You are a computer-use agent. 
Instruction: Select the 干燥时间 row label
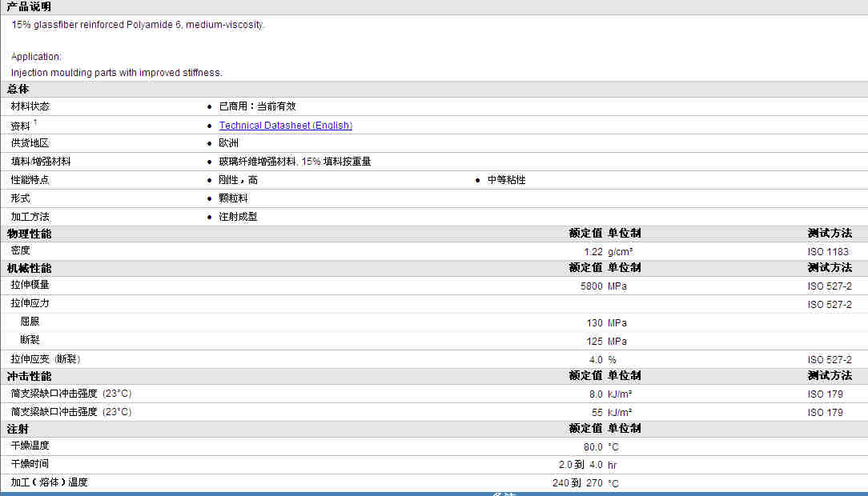pyautogui.click(x=30, y=463)
